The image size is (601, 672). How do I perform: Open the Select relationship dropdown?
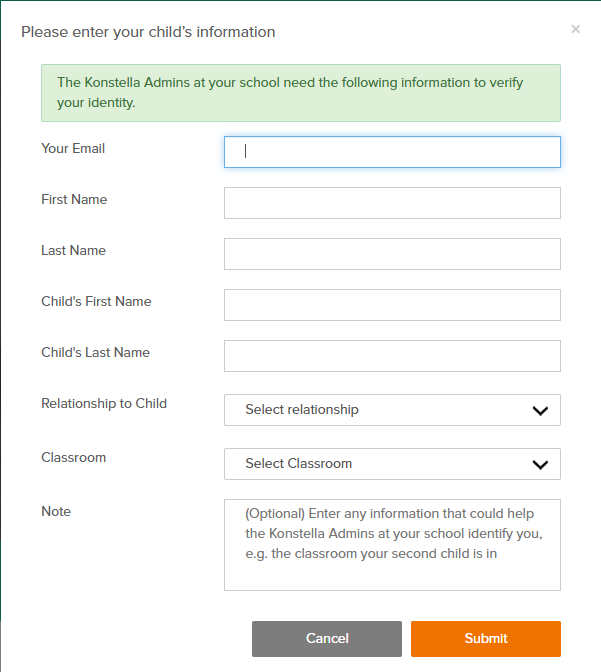pyautogui.click(x=391, y=410)
